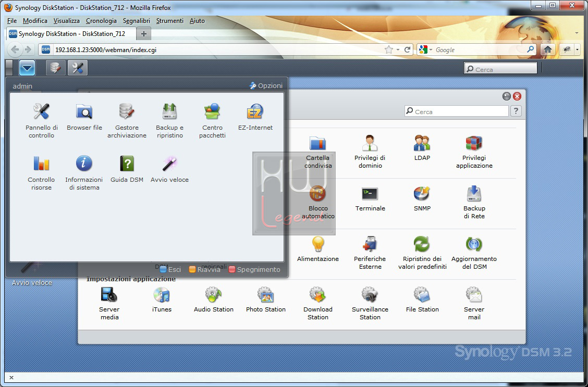Bookmark page with the star icon

tap(389, 49)
